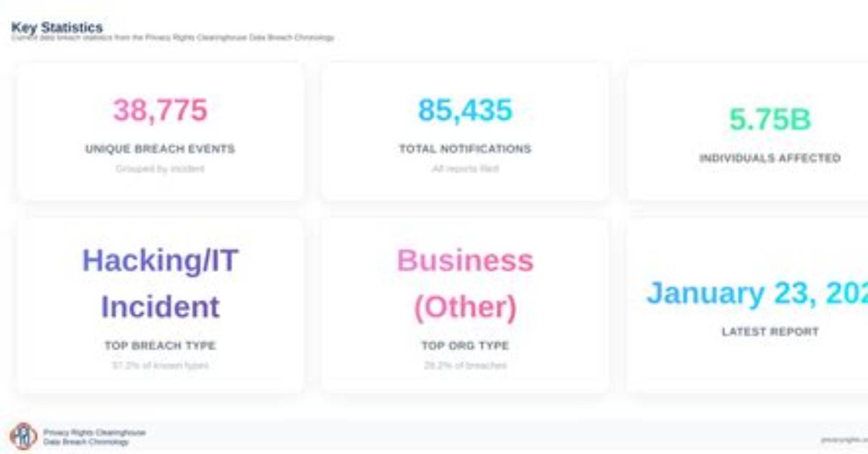Click the Grouped by incident subtitle
The height and width of the screenshot is (454, 868).
160,169
